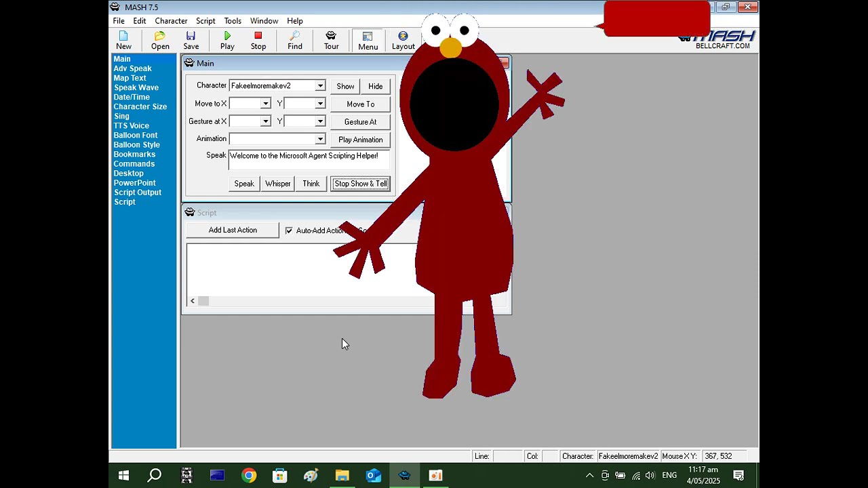
Task: Expand the Character dropdown list
Action: pos(320,86)
